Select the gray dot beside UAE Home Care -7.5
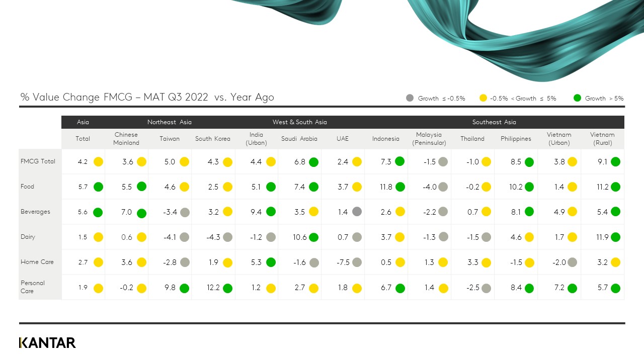This screenshot has width=644, height=362. pos(357,262)
